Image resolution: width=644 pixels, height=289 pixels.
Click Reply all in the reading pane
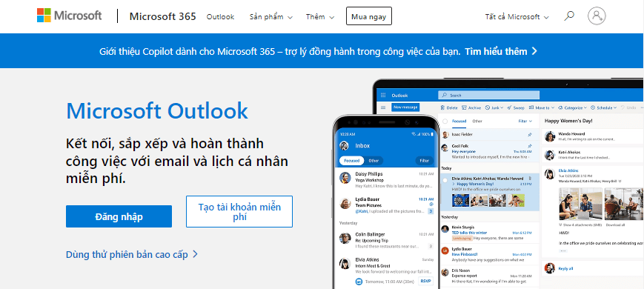(x=565, y=268)
